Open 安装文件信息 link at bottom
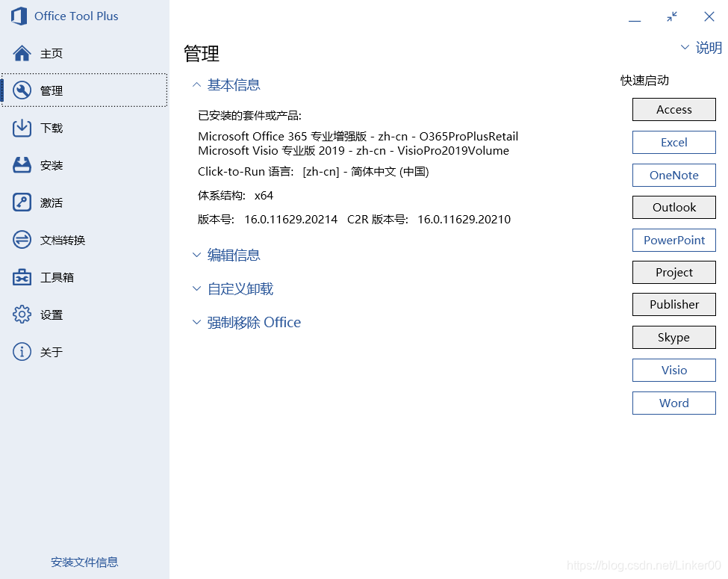728x579 pixels. pyautogui.click(x=84, y=562)
